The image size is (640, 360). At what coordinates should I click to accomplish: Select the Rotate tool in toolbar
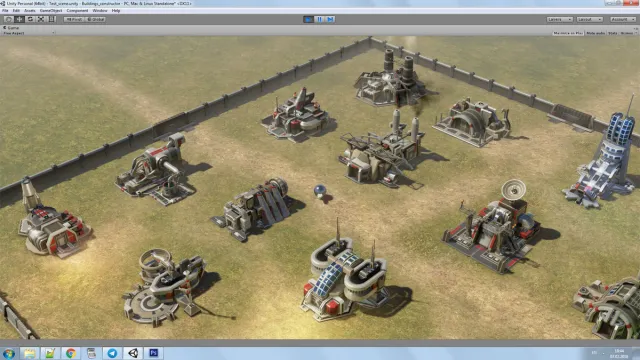(30, 19)
